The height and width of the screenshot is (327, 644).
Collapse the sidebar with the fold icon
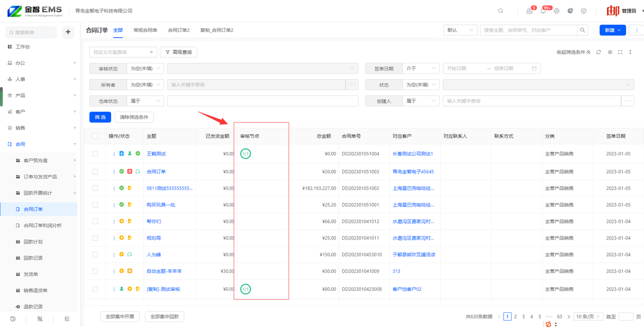[x=67, y=319]
